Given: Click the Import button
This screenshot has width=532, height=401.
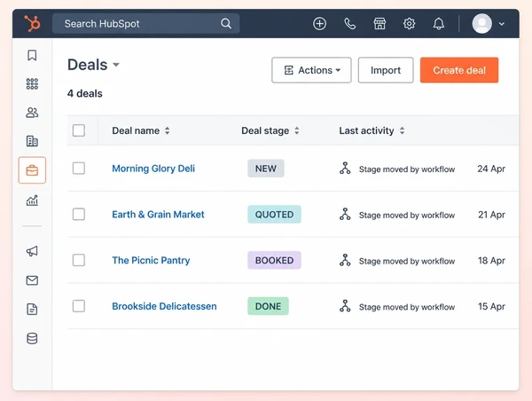Looking at the screenshot, I should 386,70.
